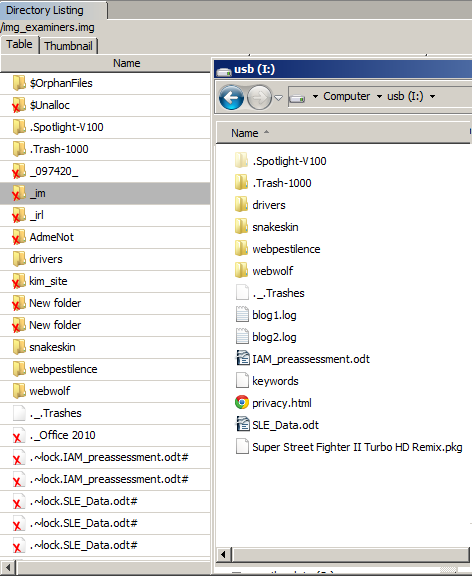
Task: Click the $OrphanFiles folder icon
Action: [19, 83]
